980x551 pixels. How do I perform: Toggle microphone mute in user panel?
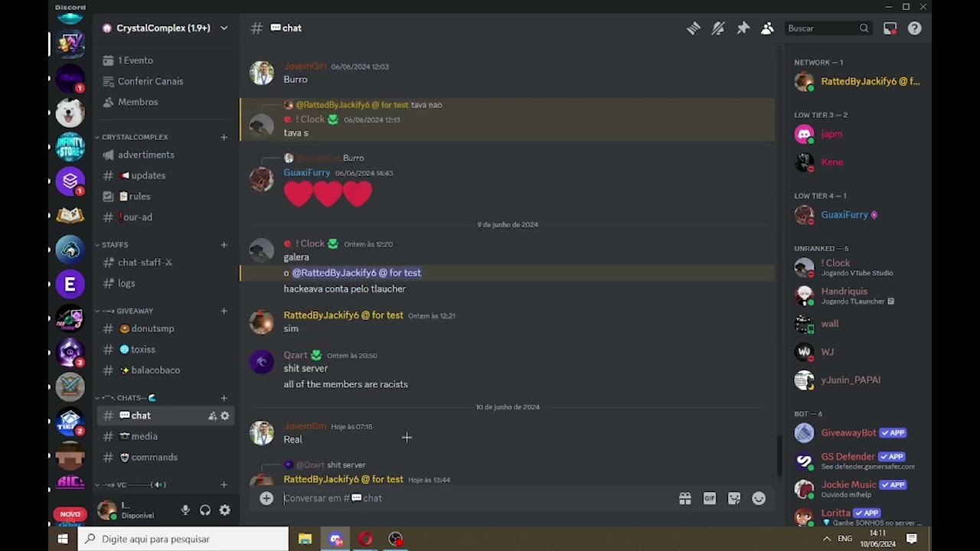coord(185,510)
